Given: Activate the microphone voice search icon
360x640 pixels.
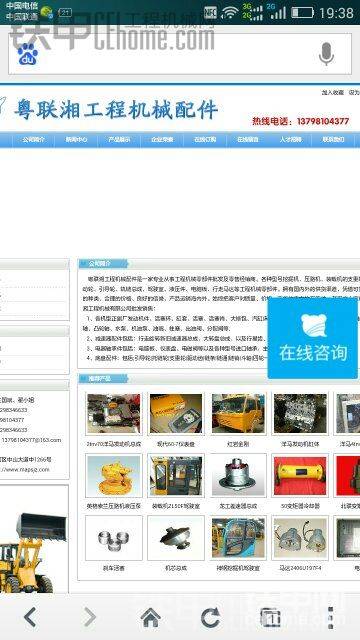Looking at the screenshot, I should 326,54.
